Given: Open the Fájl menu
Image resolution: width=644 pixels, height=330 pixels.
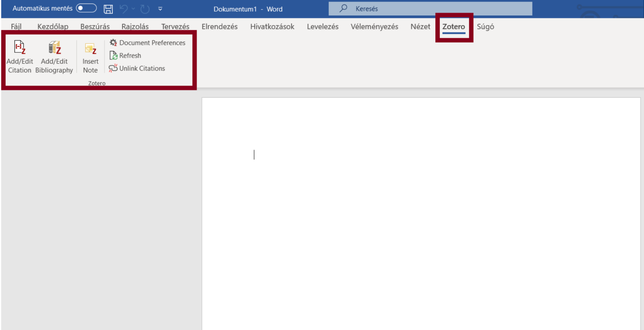Looking at the screenshot, I should [x=16, y=27].
